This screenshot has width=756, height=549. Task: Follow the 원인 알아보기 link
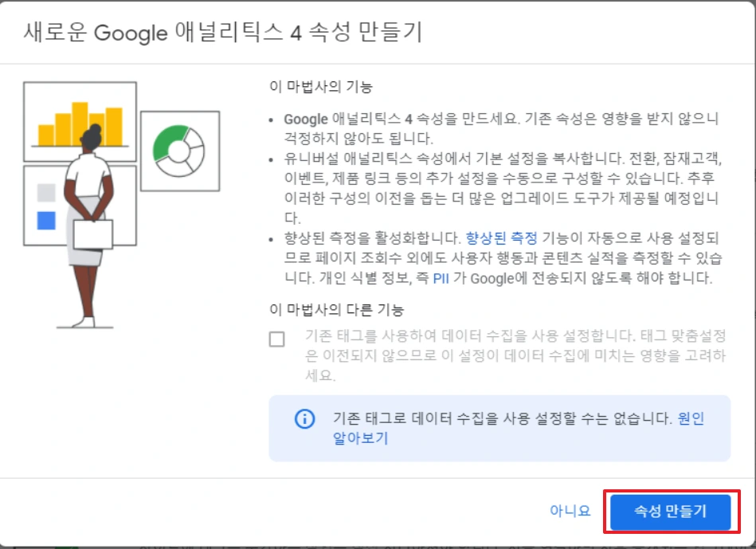[519, 428]
